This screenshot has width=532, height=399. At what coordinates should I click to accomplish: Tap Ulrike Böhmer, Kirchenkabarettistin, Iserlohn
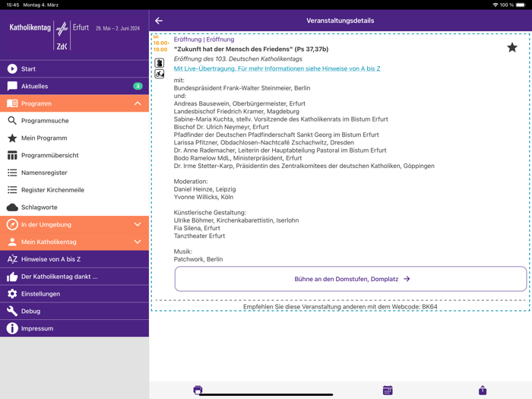[x=236, y=220]
